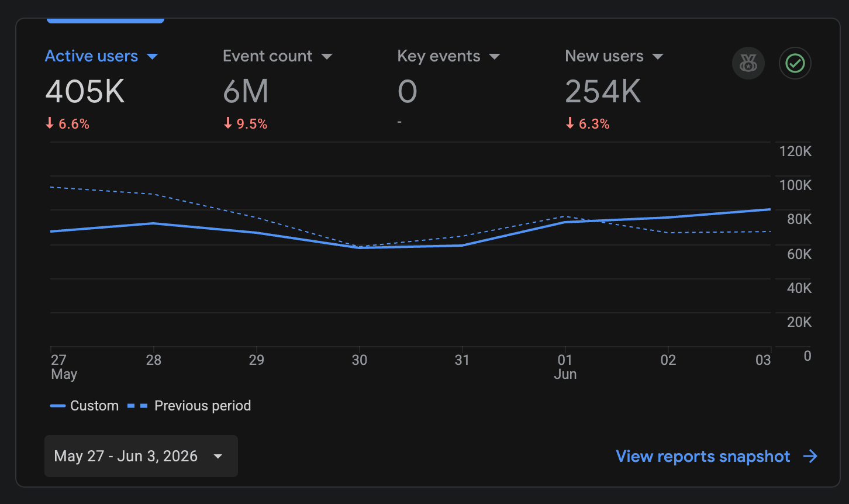Click the solid line point at 30

pyautogui.click(x=358, y=247)
